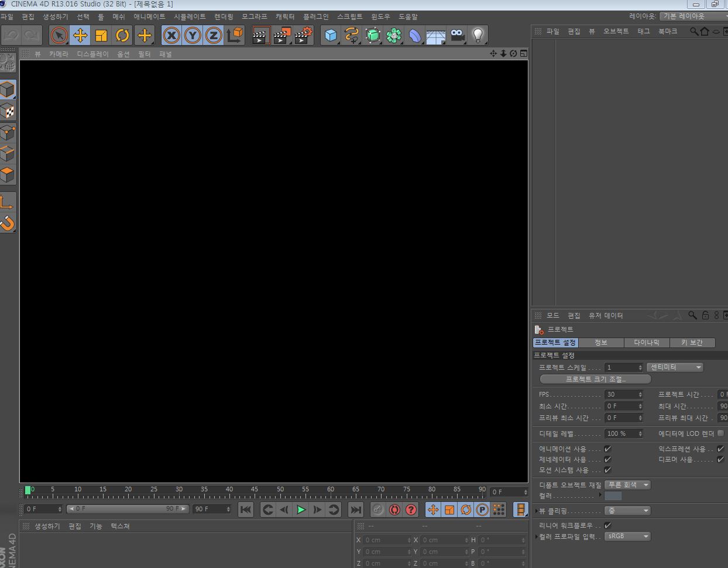Open the deformer objects icon
The height and width of the screenshot is (568, 728).
[x=415, y=36]
